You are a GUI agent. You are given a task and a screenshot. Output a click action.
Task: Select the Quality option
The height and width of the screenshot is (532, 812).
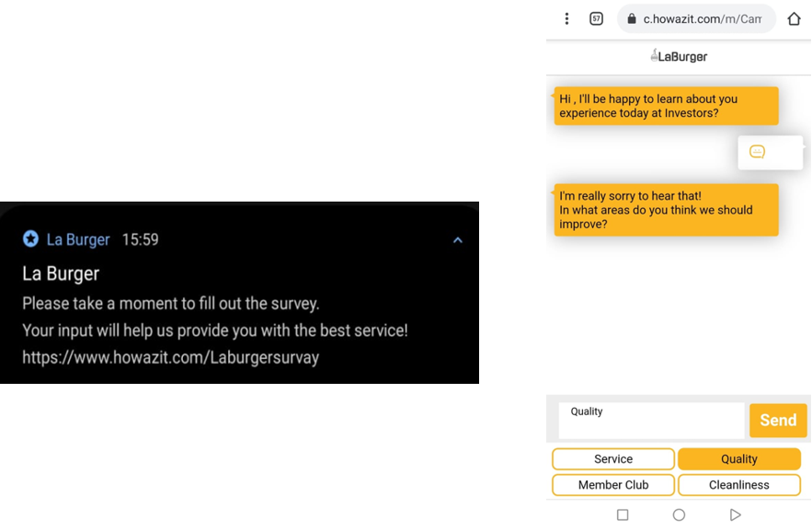(x=739, y=459)
